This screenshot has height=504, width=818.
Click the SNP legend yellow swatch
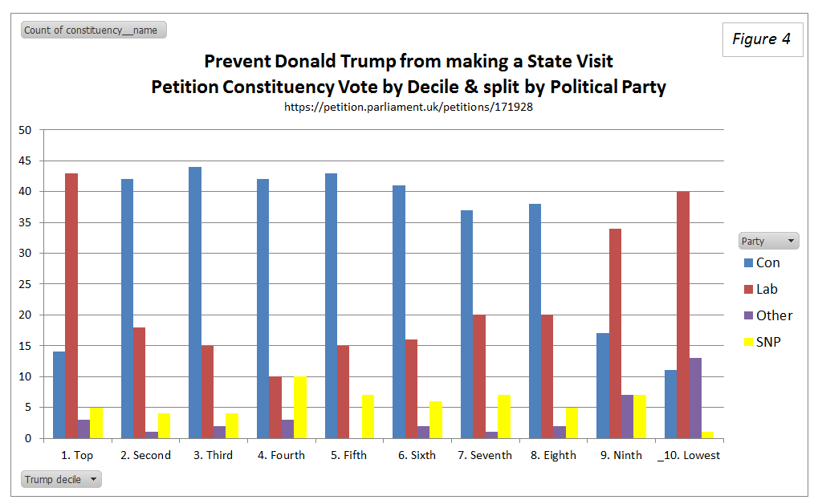(748, 342)
